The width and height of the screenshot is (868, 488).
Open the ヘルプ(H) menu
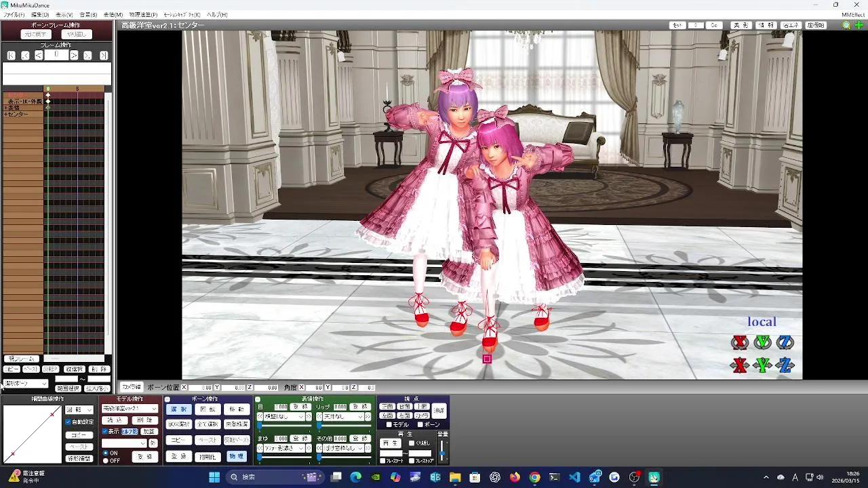coord(217,14)
